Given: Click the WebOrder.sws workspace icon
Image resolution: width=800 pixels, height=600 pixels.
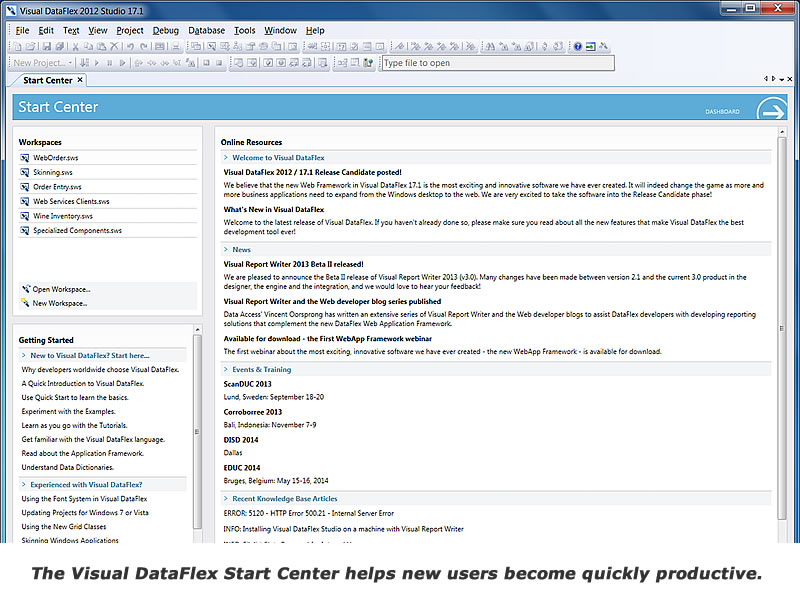Looking at the screenshot, I should pyautogui.click(x=24, y=158).
